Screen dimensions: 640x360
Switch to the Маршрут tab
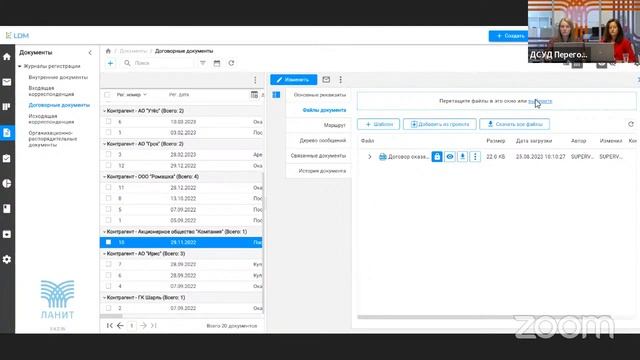tap(335, 125)
